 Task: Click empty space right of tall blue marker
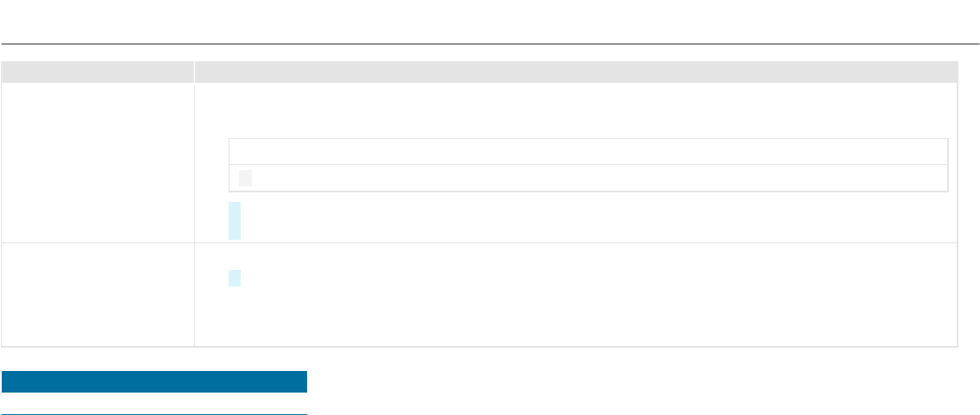(x=588, y=221)
